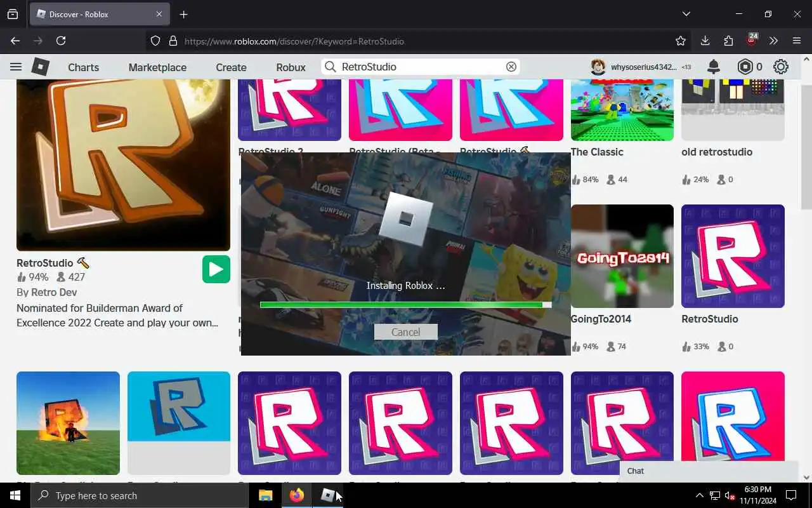Click the extension icon with 24 badge
Image resolution: width=812 pixels, height=508 pixels.
click(x=751, y=39)
